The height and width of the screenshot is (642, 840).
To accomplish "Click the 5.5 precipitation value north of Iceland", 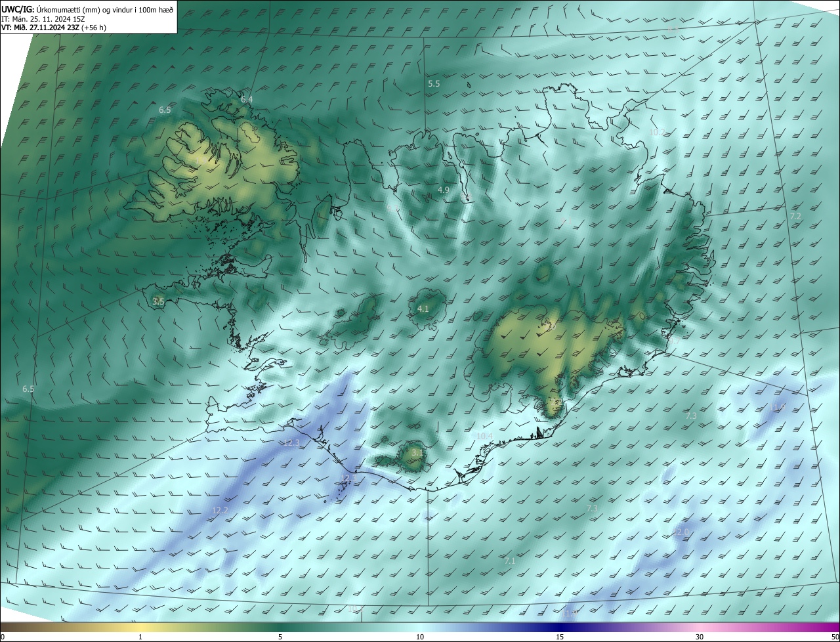I will (434, 84).
